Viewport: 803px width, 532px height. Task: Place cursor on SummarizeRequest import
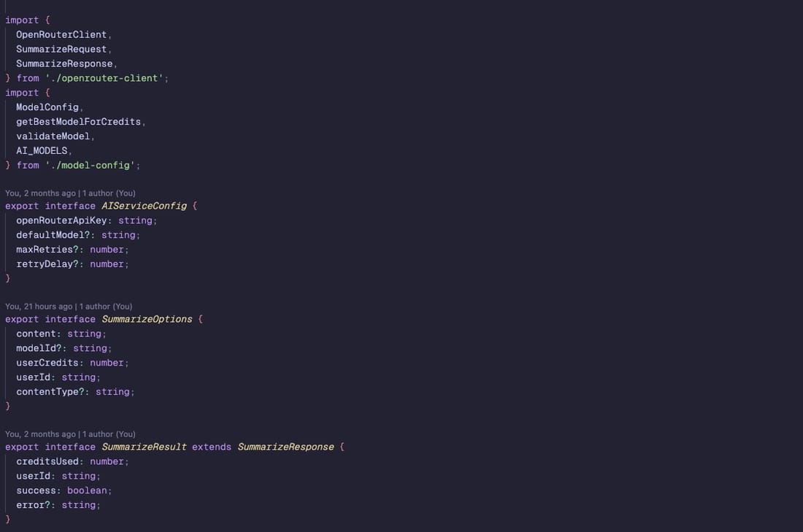point(61,49)
